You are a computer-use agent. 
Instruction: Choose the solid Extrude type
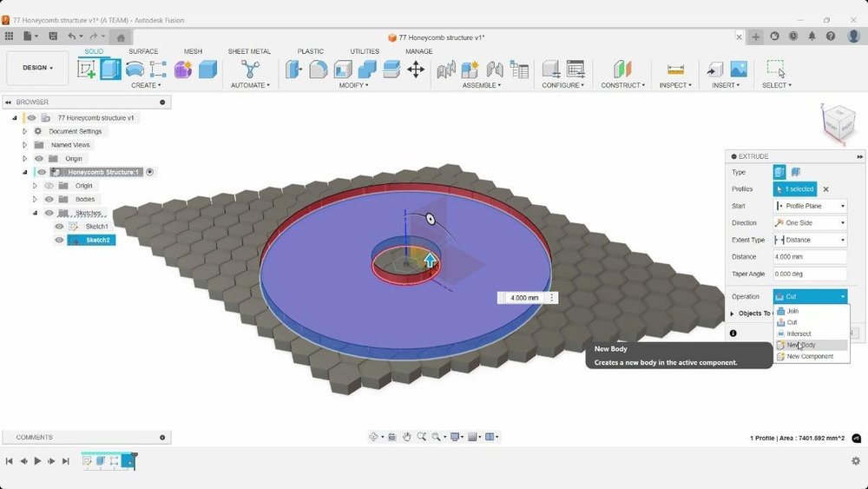click(779, 172)
